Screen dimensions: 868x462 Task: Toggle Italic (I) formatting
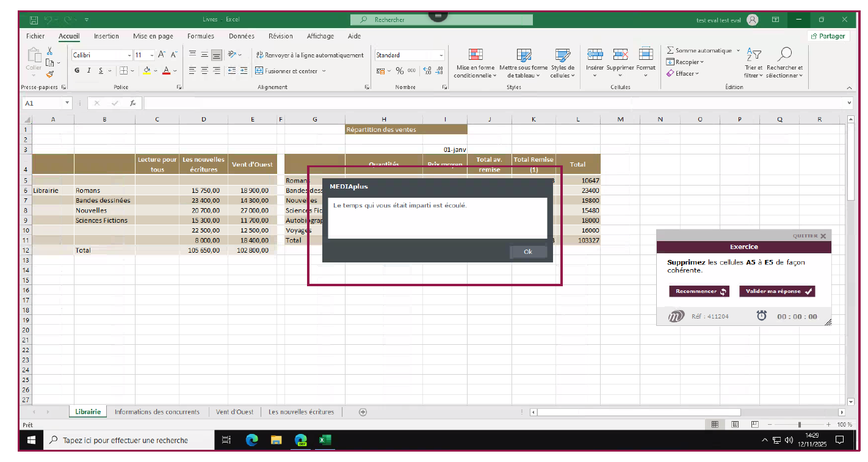tap(89, 71)
